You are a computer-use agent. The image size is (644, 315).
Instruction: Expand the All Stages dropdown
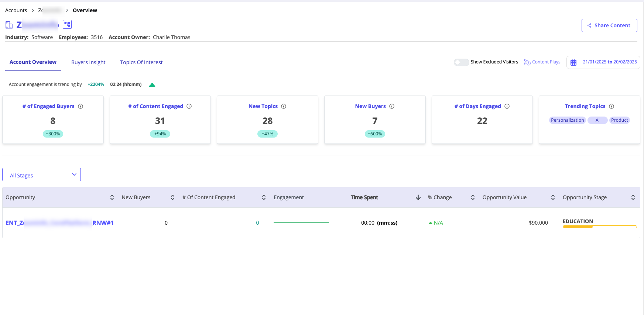(x=41, y=175)
